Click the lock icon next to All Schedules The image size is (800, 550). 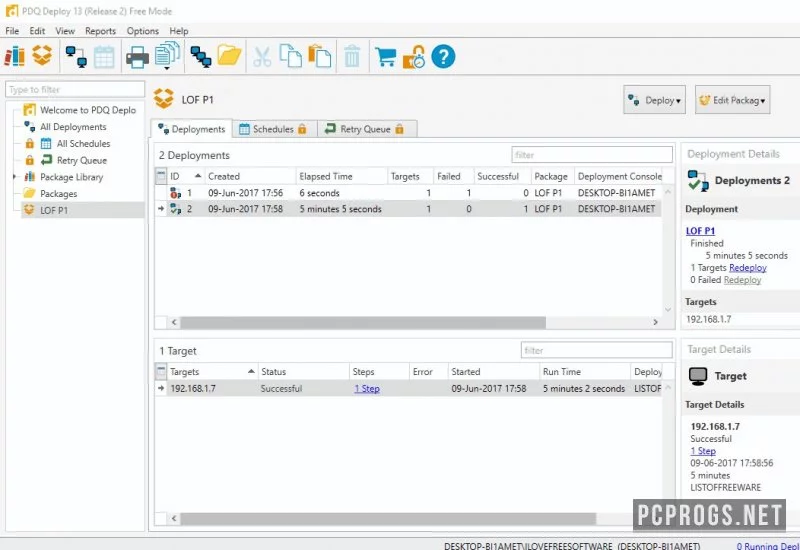pyautogui.click(x=30, y=143)
